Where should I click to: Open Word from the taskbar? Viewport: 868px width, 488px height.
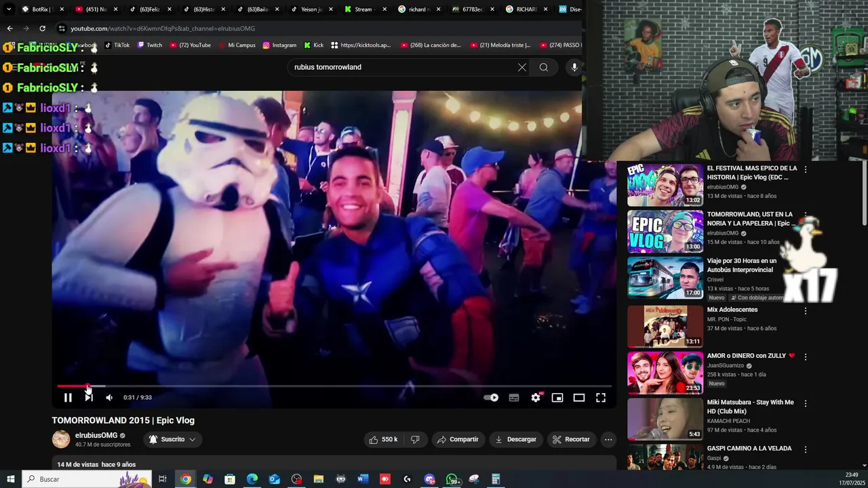[363, 479]
